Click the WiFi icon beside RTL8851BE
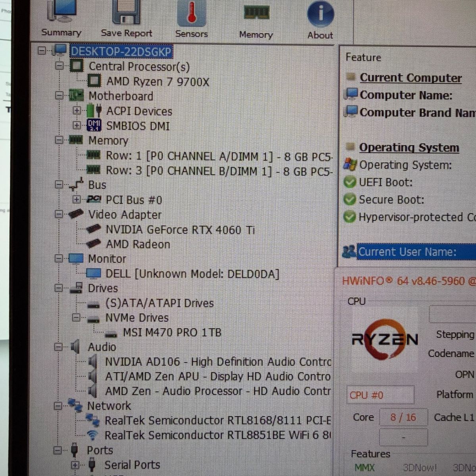The image size is (476, 476). coord(92,436)
